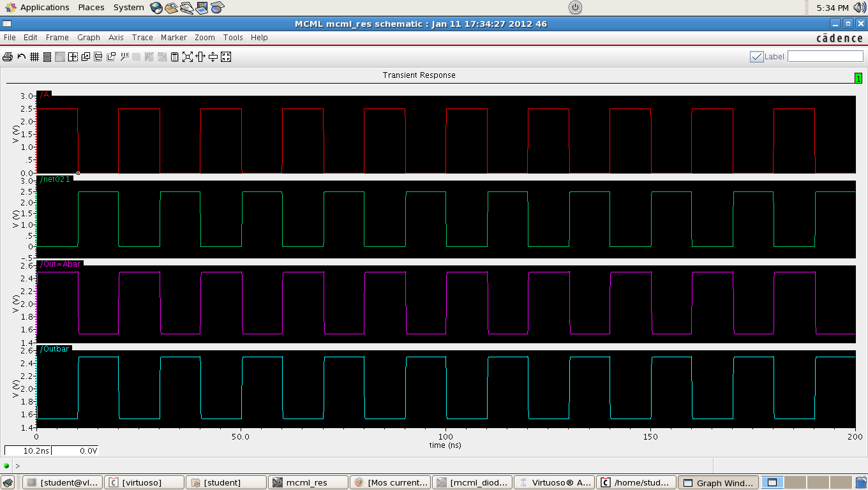The image size is (868, 490).
Task: Open the Trace menu
Action: pos(142,38)
